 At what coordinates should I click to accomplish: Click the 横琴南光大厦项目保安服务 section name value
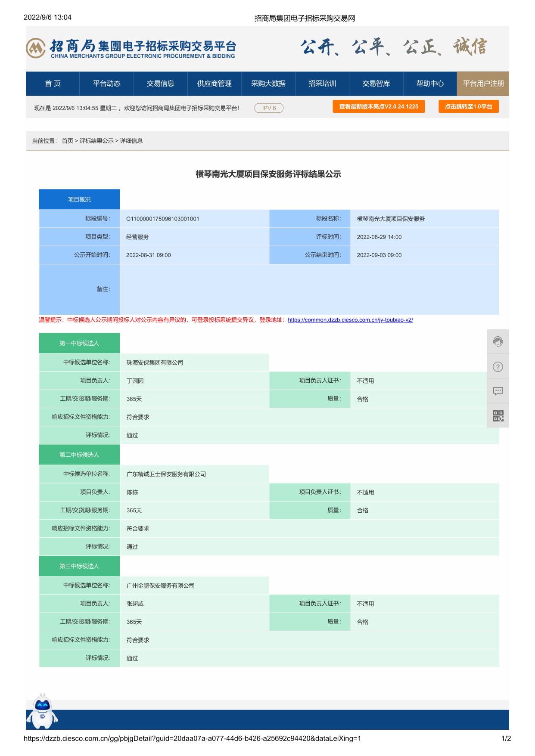(x=391, y=219)
